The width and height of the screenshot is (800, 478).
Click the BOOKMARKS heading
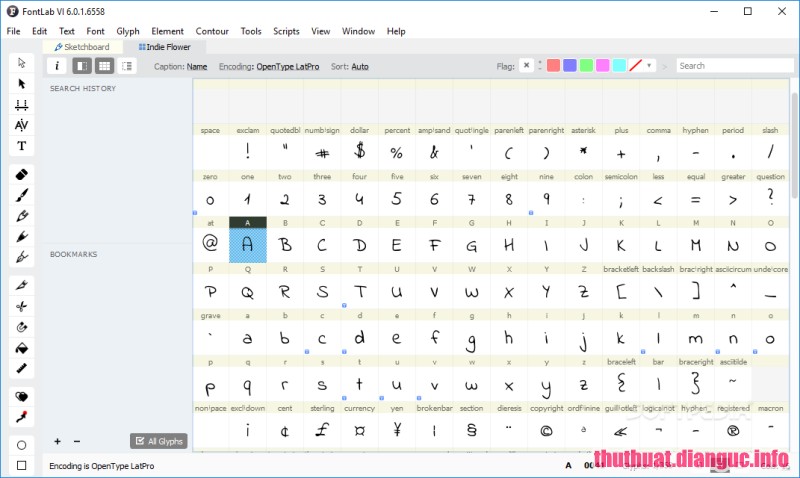point(73,254)
